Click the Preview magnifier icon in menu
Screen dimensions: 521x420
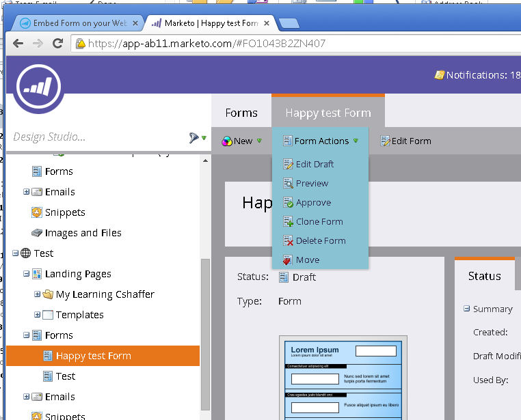288,183
